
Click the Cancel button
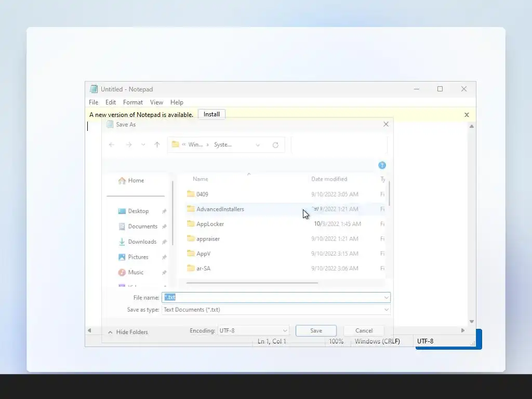(364, 330)
